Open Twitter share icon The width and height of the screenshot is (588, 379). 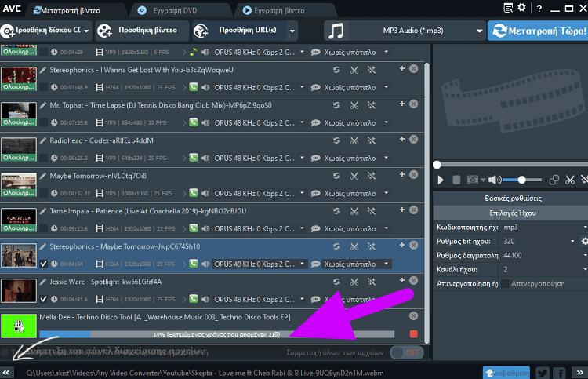point(543,373)
